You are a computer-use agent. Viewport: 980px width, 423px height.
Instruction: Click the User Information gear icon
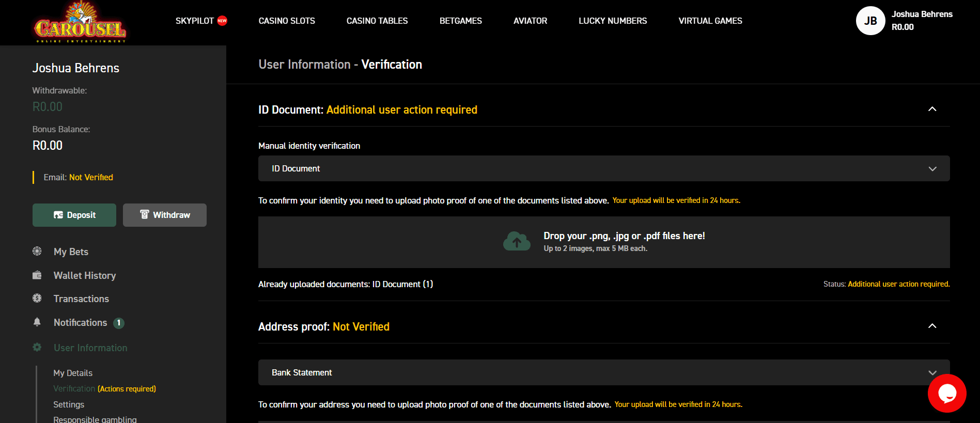37,348
